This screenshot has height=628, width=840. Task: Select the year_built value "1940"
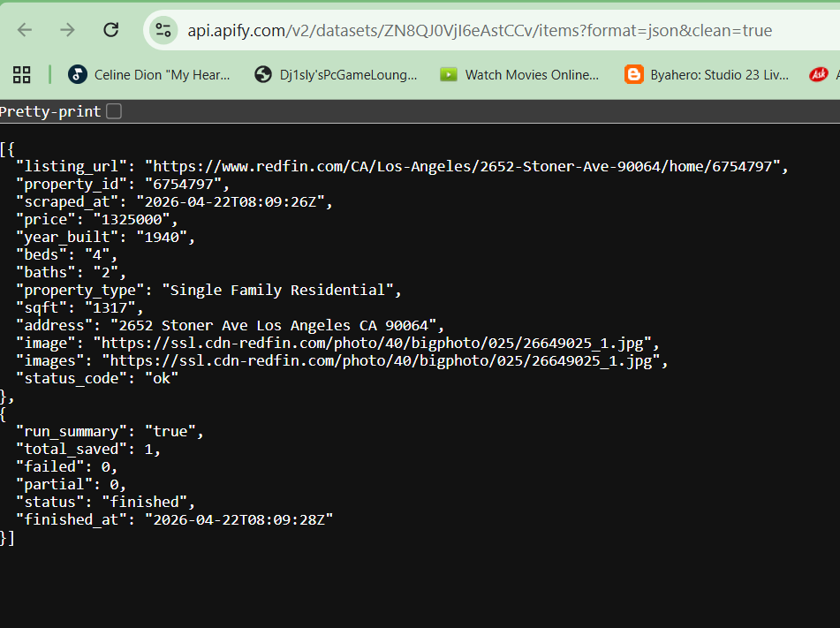162,238
